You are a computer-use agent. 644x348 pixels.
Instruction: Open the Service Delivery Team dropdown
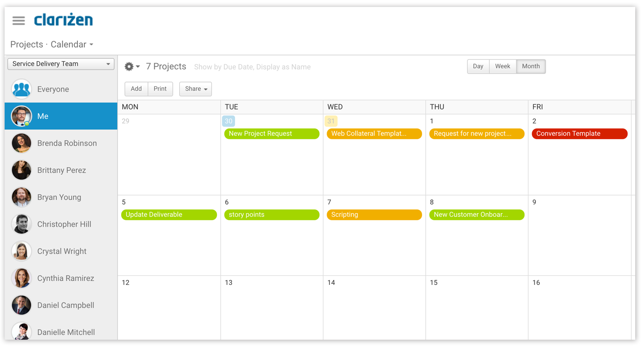60,64
